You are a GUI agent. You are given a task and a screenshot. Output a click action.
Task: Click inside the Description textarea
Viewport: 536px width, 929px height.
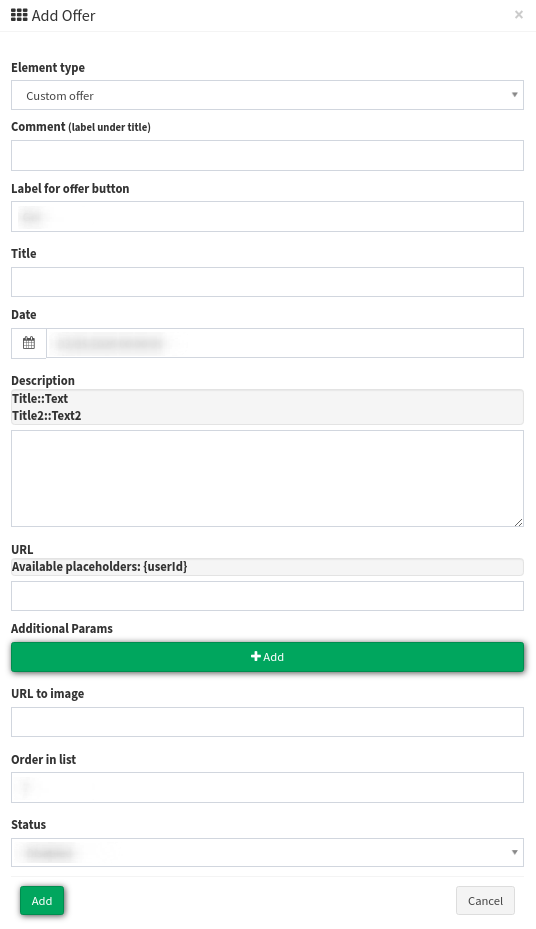click(x=267, y=478)
